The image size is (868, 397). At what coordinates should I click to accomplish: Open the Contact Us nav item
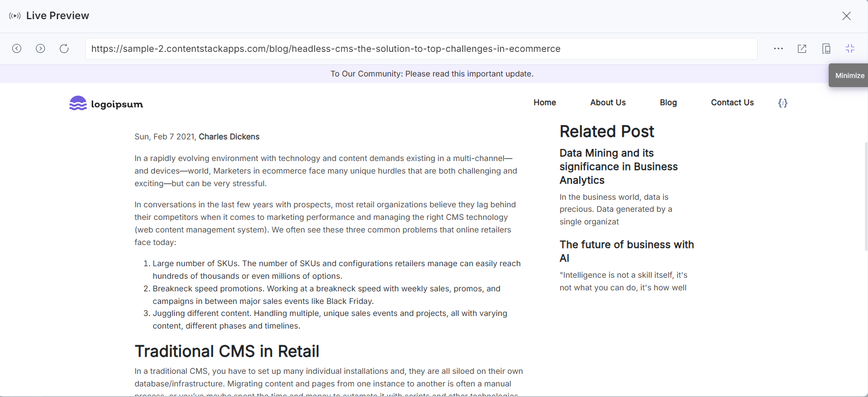point(732,103)
